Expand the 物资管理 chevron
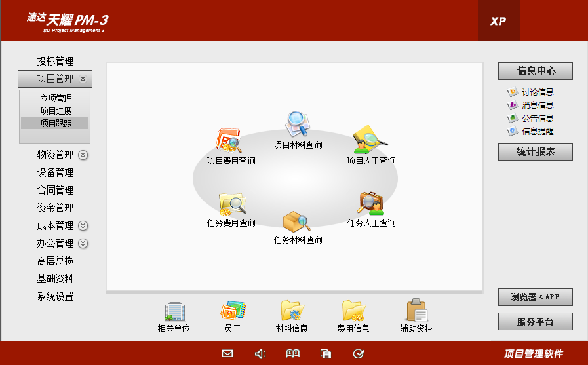Image resolution: width=588 pixels, height=365 pixels. click(x=83, y=155)
